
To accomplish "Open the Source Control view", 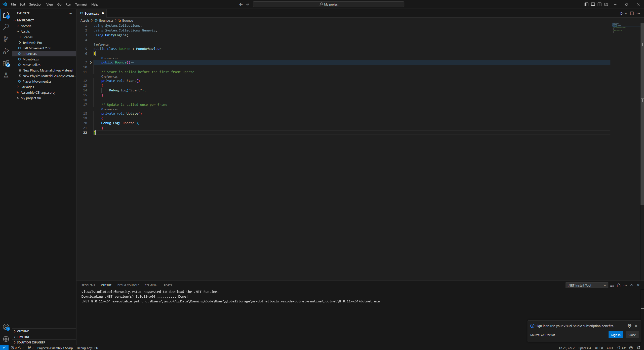I will tap(6, 39).
